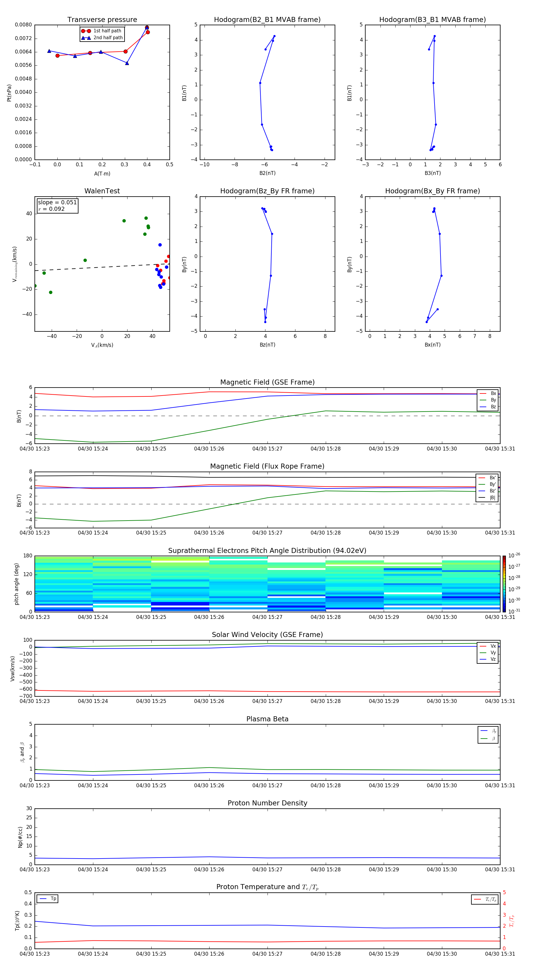Click the 'V_A(km/s)' x-axis label

coord(102,345)
